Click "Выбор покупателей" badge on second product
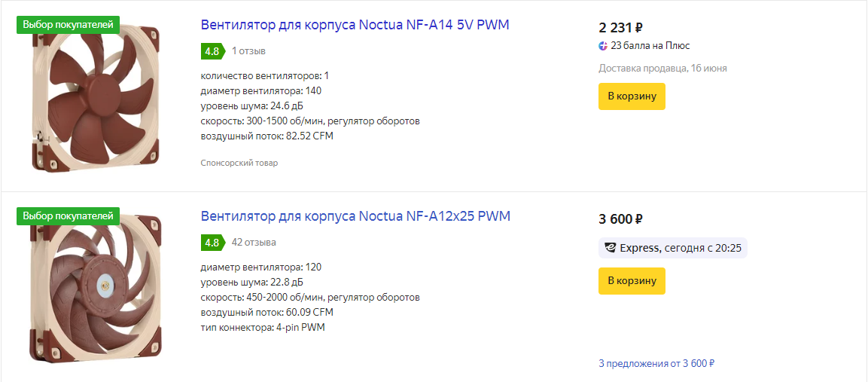Image resolution: width=868 pixels, height=382 pixels. pyautogui.click(x=68, y=216)
